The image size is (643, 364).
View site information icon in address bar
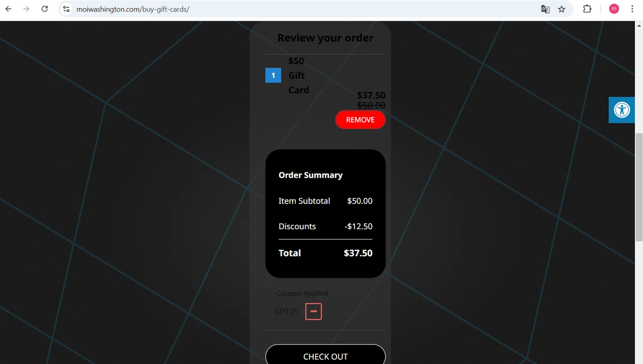[x=66, y=9]
